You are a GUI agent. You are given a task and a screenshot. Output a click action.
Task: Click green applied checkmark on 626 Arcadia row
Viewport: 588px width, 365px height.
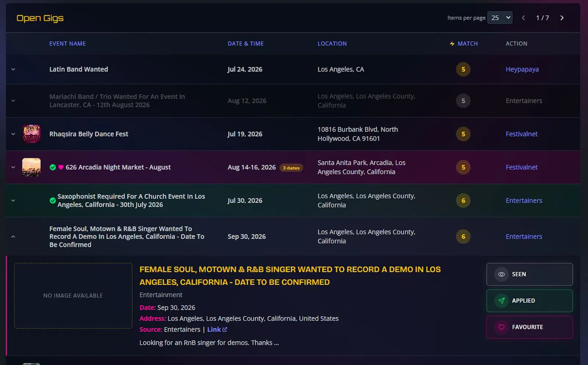[53, 167]
